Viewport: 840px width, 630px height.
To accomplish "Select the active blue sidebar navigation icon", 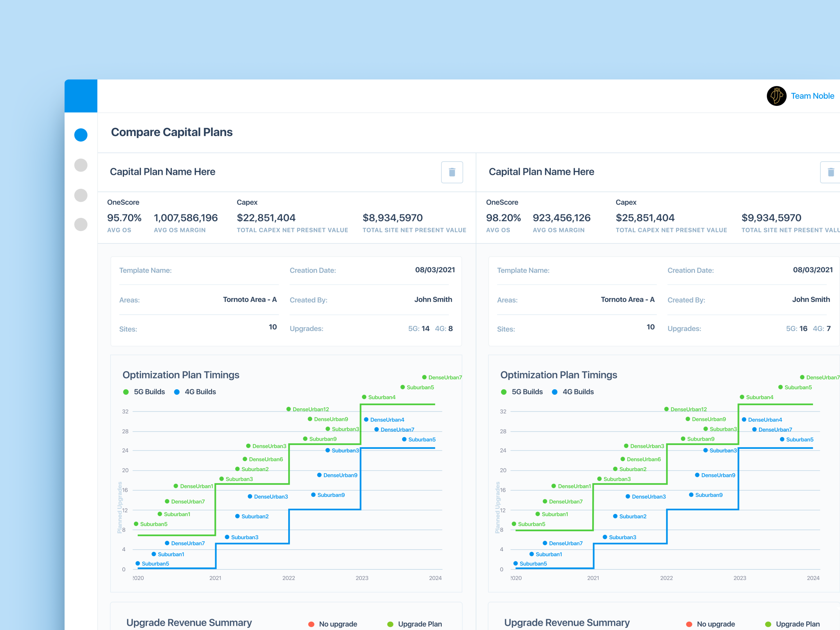I will (81, 134).
